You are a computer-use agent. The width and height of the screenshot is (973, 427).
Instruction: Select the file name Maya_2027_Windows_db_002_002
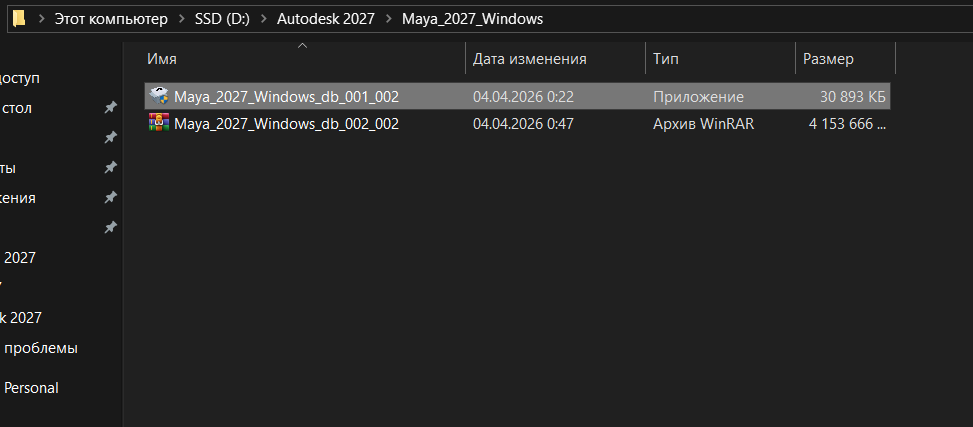tap(286, 124)
